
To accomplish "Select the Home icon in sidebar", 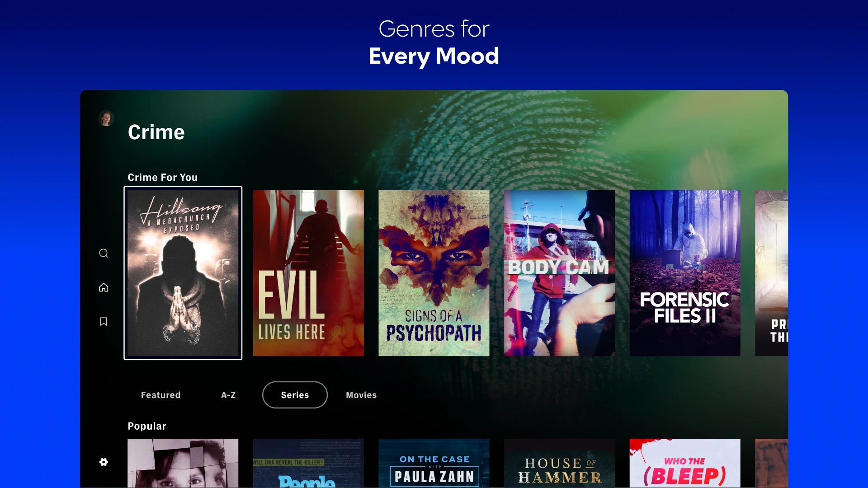I will click(103, 287).
